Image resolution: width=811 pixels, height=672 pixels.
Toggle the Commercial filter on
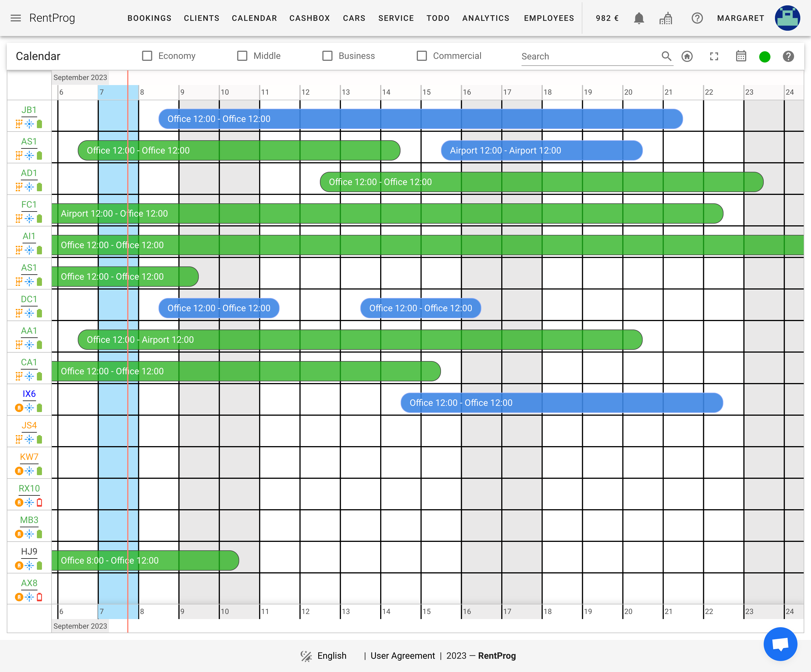(x=422, y=55)
